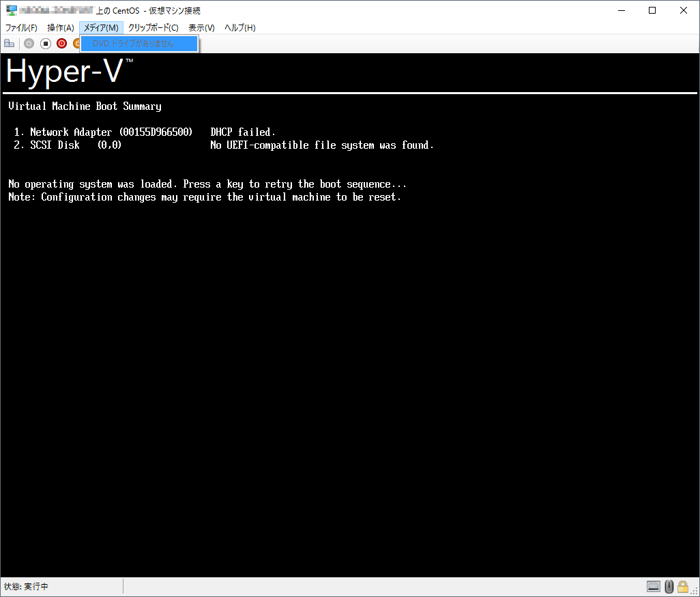The image size is (700, 597).
Task: Click the Turn Off stop-square icon
Action: pyautogui.click(x=46, y=43)
